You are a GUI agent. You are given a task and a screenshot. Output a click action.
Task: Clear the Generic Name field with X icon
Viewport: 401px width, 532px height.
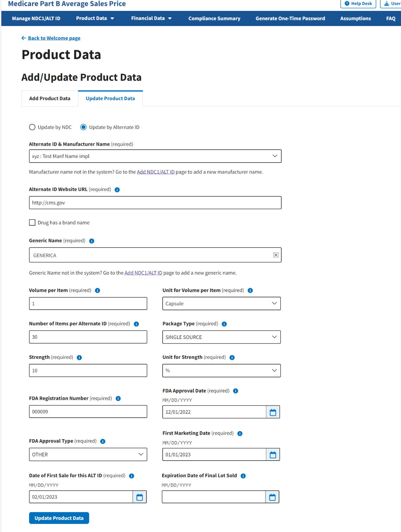pos(276,255)
